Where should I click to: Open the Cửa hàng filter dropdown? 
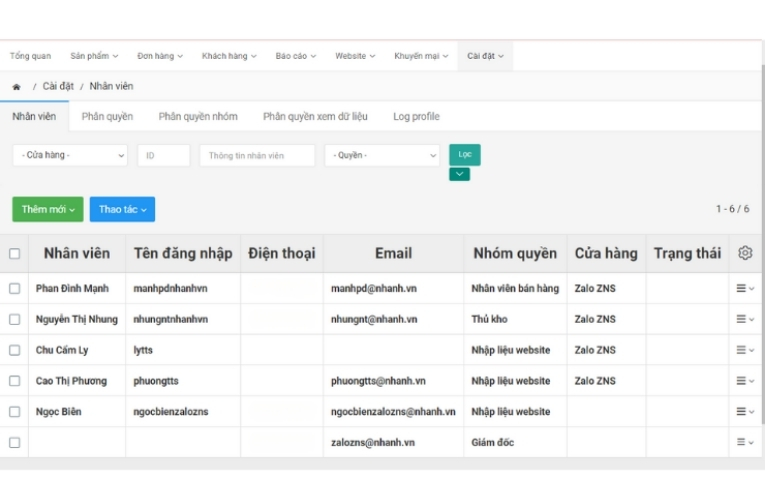pyautogui.click(x=70, y=156)
